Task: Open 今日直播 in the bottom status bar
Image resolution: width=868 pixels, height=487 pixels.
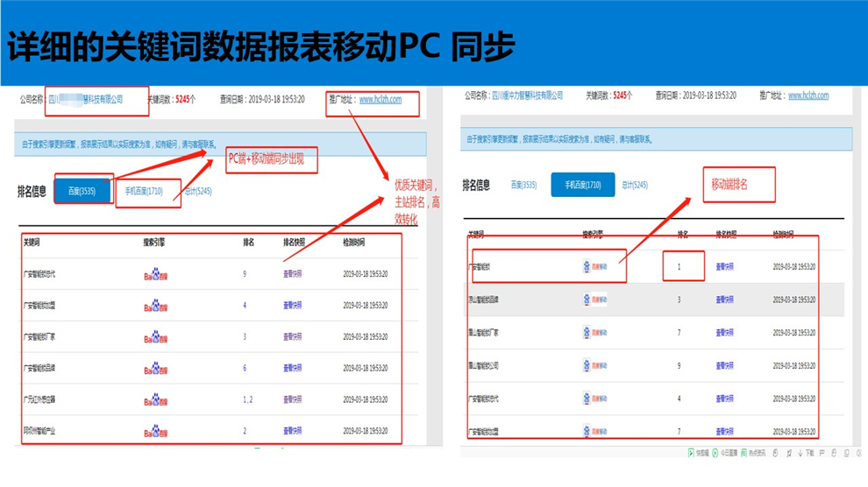Action: coord(726,453)
